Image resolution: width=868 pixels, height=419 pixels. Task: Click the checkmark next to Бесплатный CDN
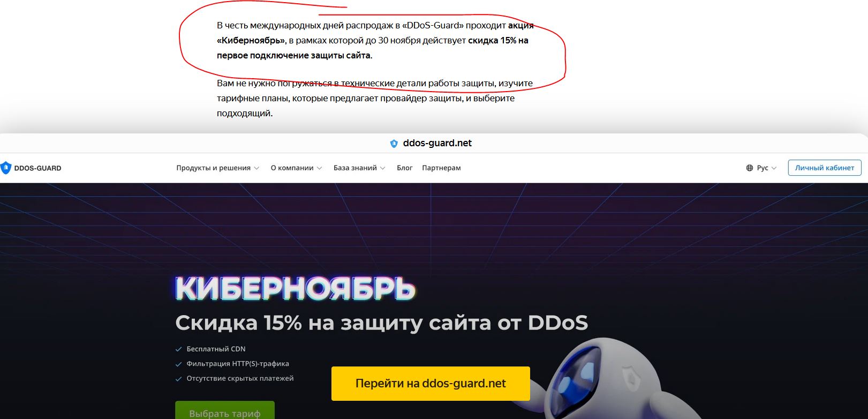coord(179,349)
